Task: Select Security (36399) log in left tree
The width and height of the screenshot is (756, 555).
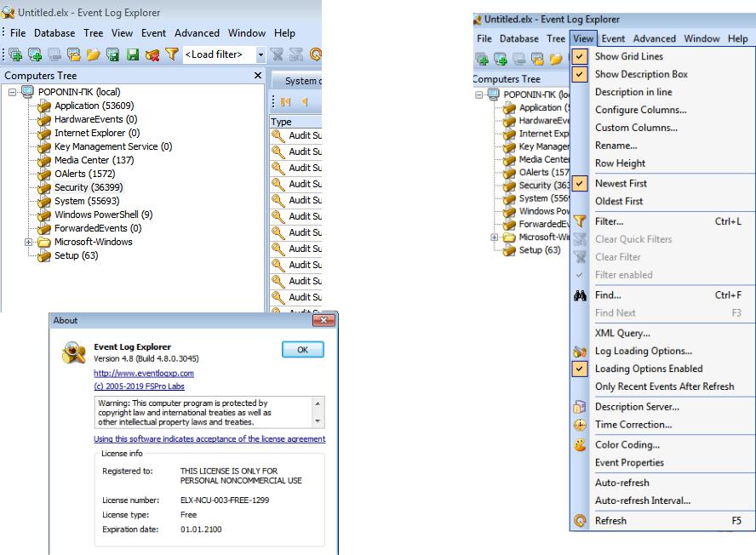Action: pos(89,187)
